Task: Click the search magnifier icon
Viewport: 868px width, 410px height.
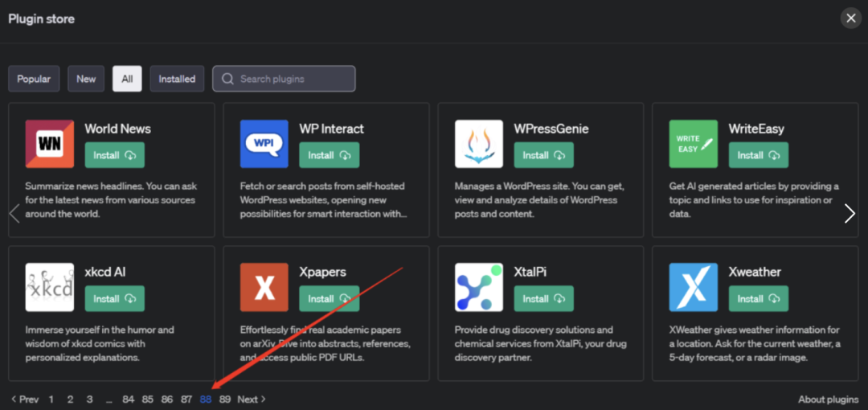Action: tap(227, 79)
